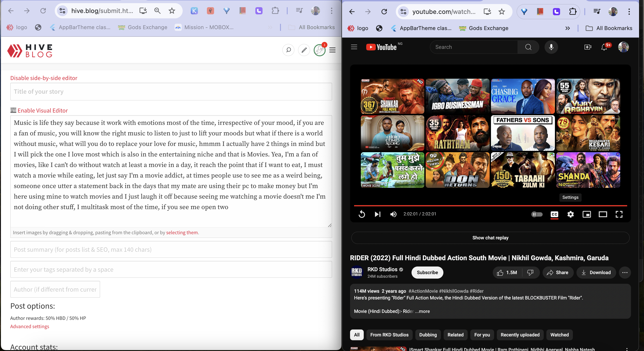Viewport: 644px width, 351px height.
Task: Click the 'selecting them' image link
Action: 182,232
